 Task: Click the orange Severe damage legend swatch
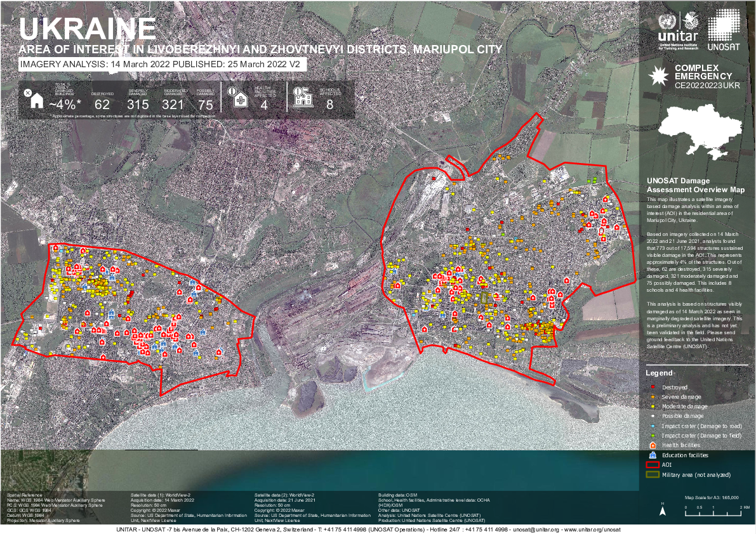point(653,397)
